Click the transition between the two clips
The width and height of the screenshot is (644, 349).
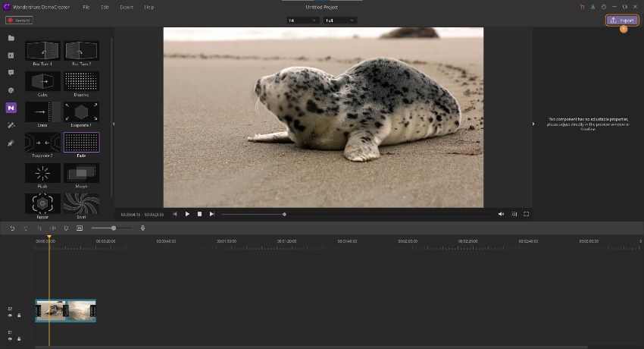67,311
